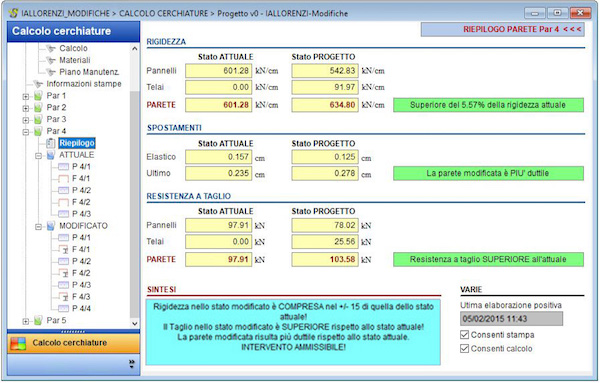Viewport: 600px width, 383px height.
Task: Select the ATTUALE folder icon
Action: click(x=51, y=155)
